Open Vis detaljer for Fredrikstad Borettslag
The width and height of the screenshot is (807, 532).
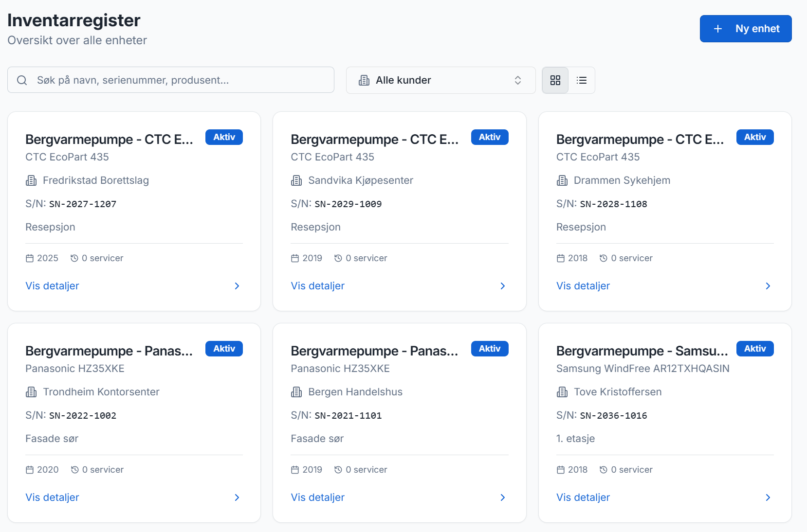point(53,286)
